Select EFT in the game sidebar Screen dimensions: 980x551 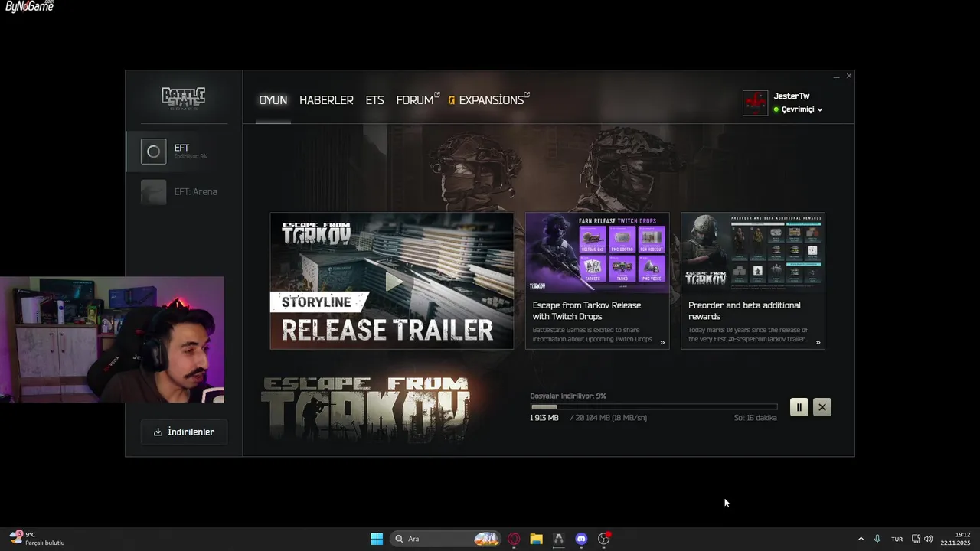pyautogui.click(x=184, y=152)
